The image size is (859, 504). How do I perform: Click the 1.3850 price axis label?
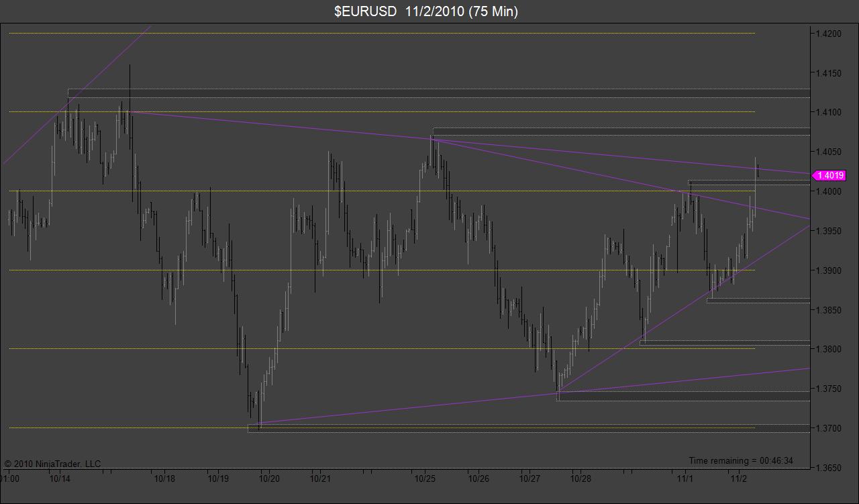pyautogui.click(x=827, y=310)
